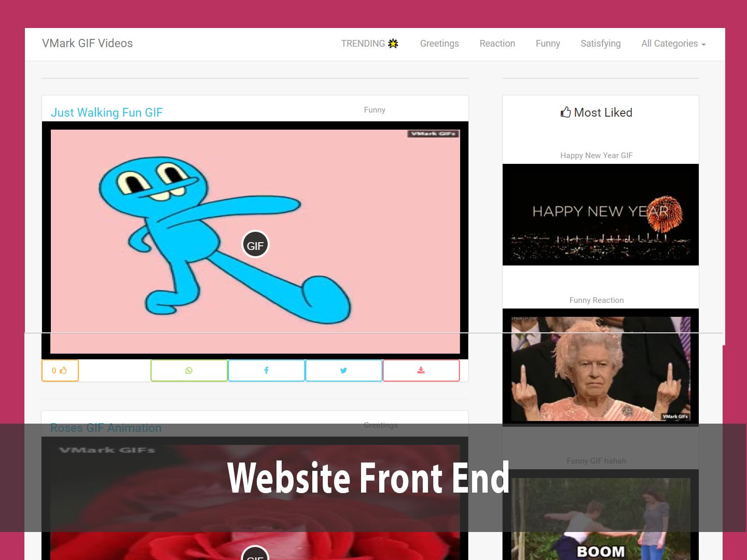View the Happy New Year fireworks thumbnail
Viewport: 747px width, 560px height.
pos(601,215)
